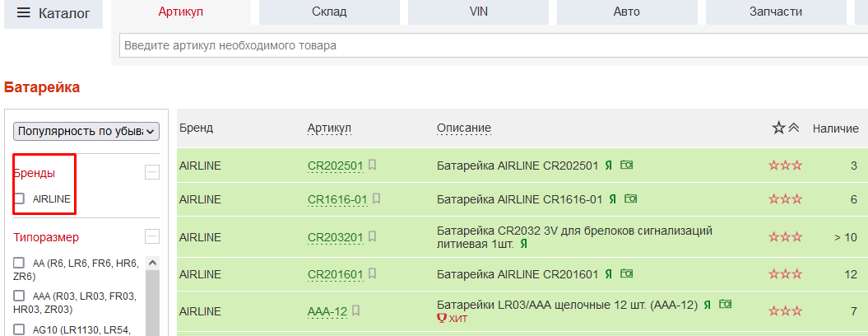Click Yandex 'Я' icon for CR203201 battery

pyautogui.click(x=524, y=244)
